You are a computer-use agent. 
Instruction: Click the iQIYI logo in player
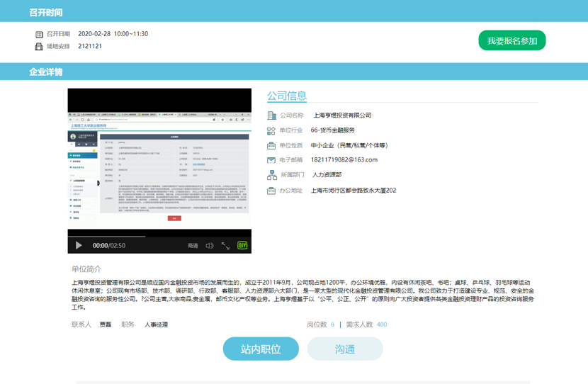click(242, 245)
